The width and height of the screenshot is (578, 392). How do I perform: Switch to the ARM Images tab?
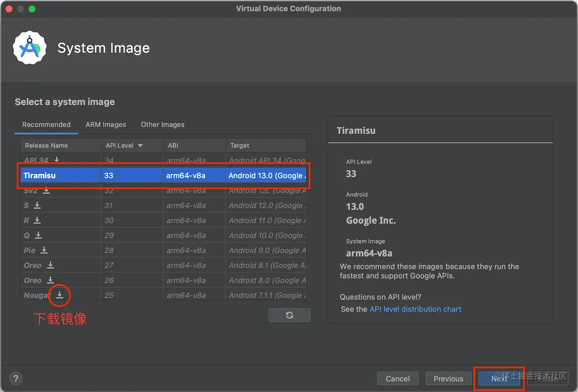pos(106,125)
